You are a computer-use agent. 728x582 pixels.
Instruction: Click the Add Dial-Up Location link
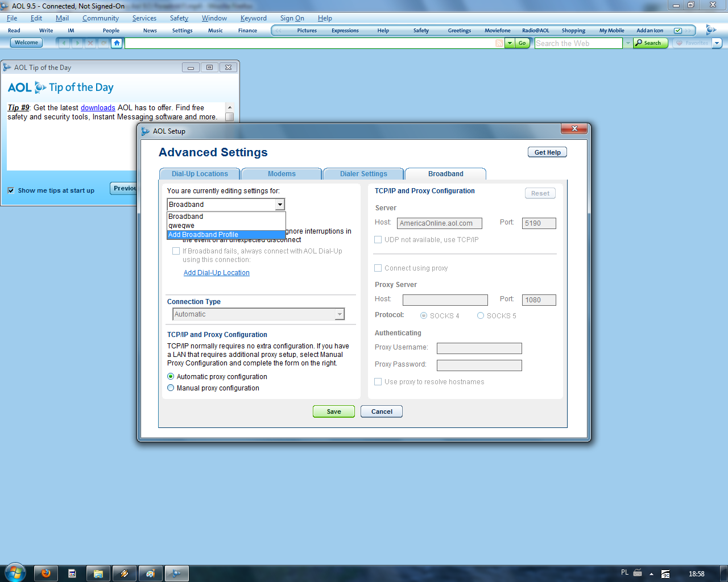coord(217,273)
